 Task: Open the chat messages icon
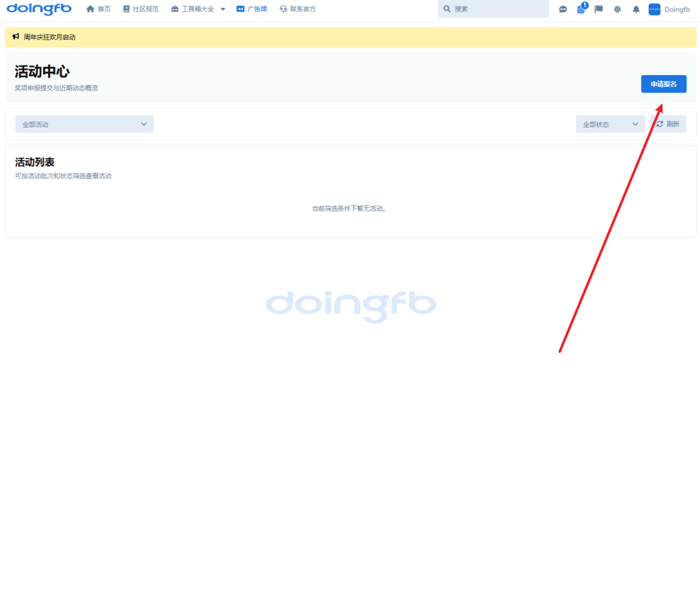[x=563, y=9]
